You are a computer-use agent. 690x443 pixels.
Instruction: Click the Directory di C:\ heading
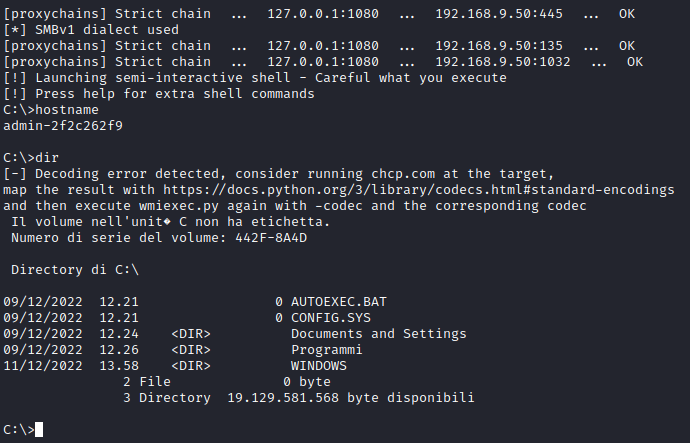pyautogui.click(x=74, y=270)
